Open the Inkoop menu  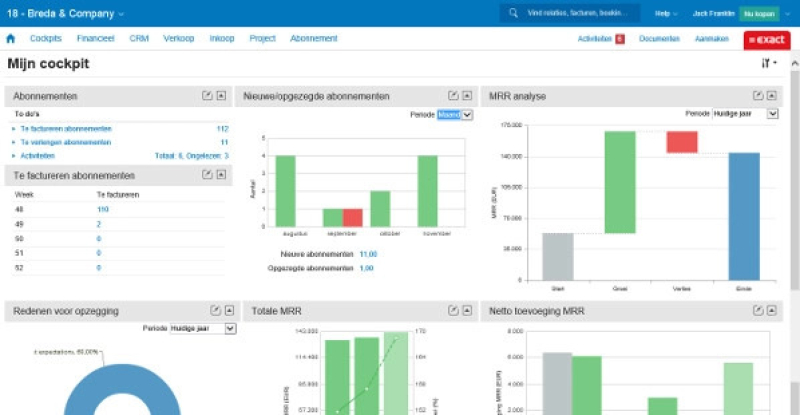(222, 38)
